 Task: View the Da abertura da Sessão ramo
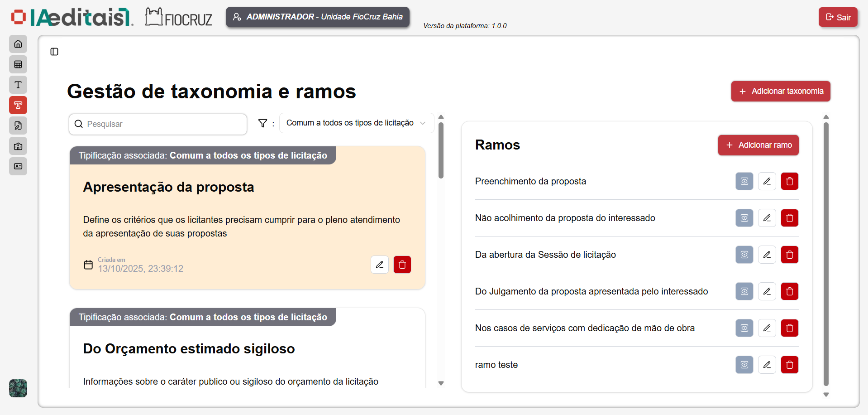coord(744,255)
